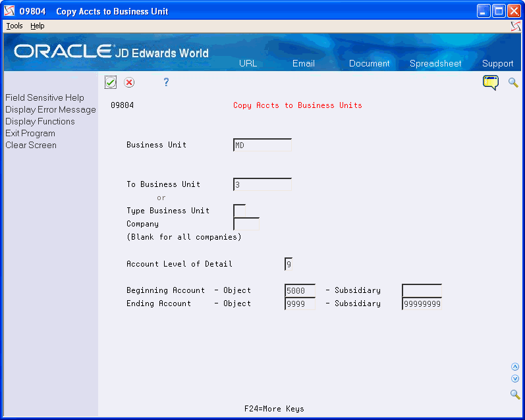The height and width of the screenshot is (420, 525).
Task: Open the blue question mark help icon
Action: pos(166,82)
